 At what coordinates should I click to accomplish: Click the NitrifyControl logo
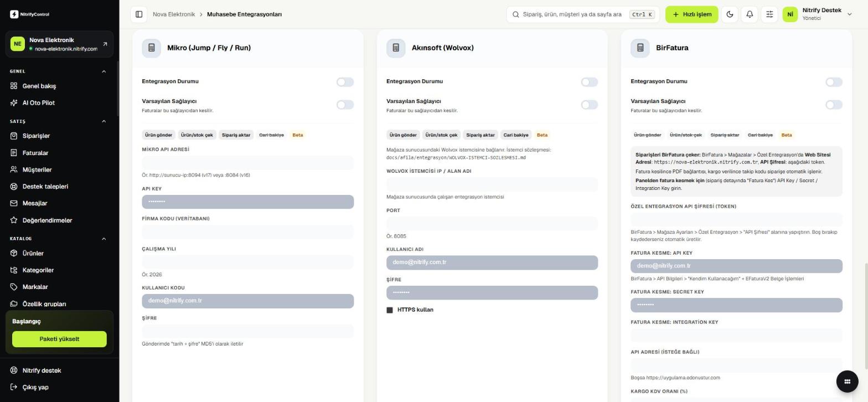[x=30, y=14]
